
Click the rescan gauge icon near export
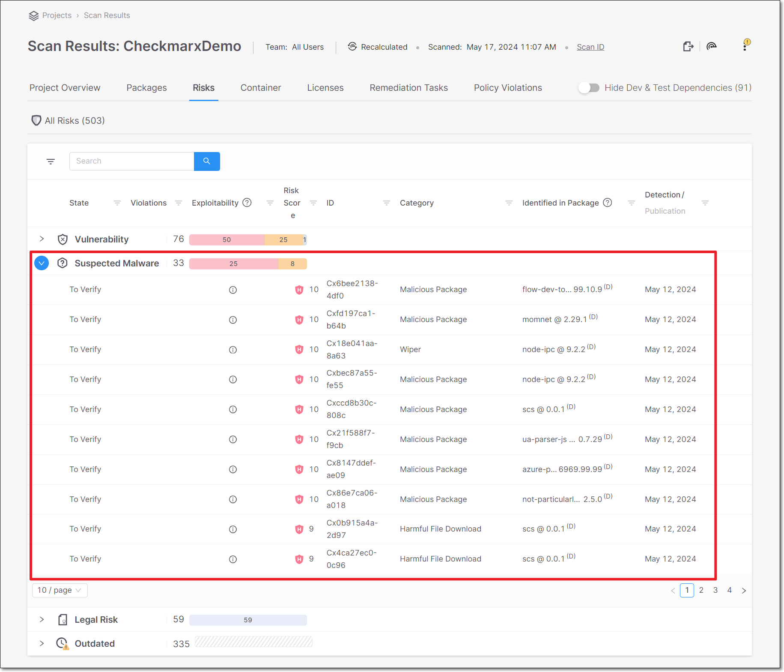(712, 46)
